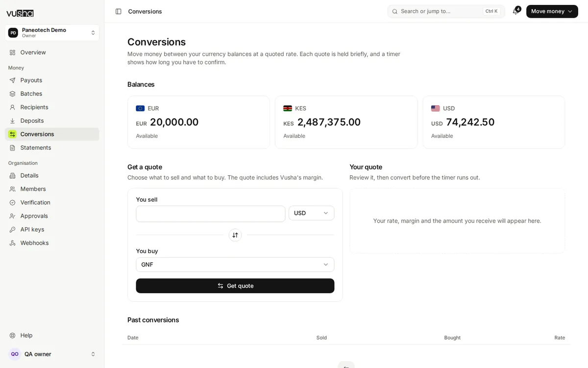Screen dimensions: 588x368
Task: Open the GNF buy currency dropdown
Action: [x=235, y=264]
